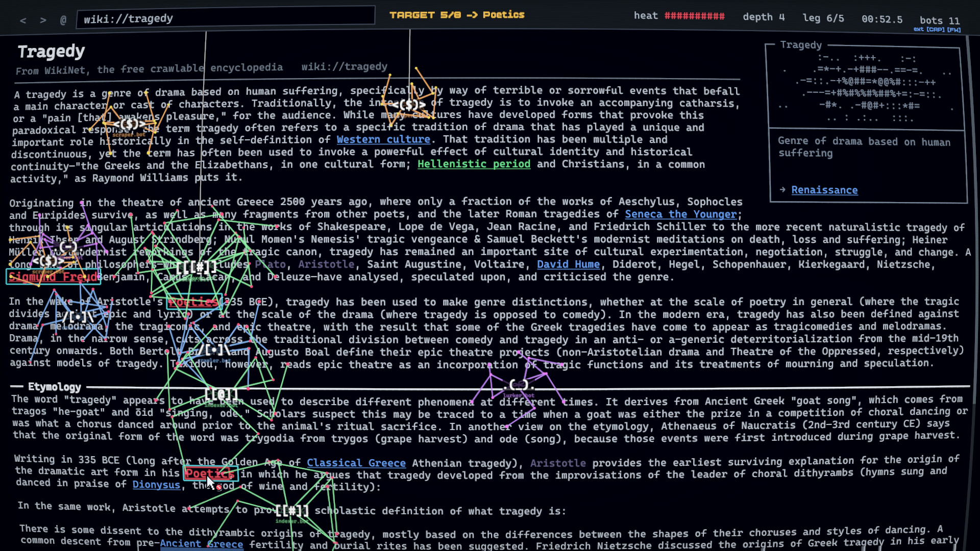This screenshot has height=551, width=980.
Task: Click the [[@]] indexer bot below Etymology heading
Action: [221, 394]
